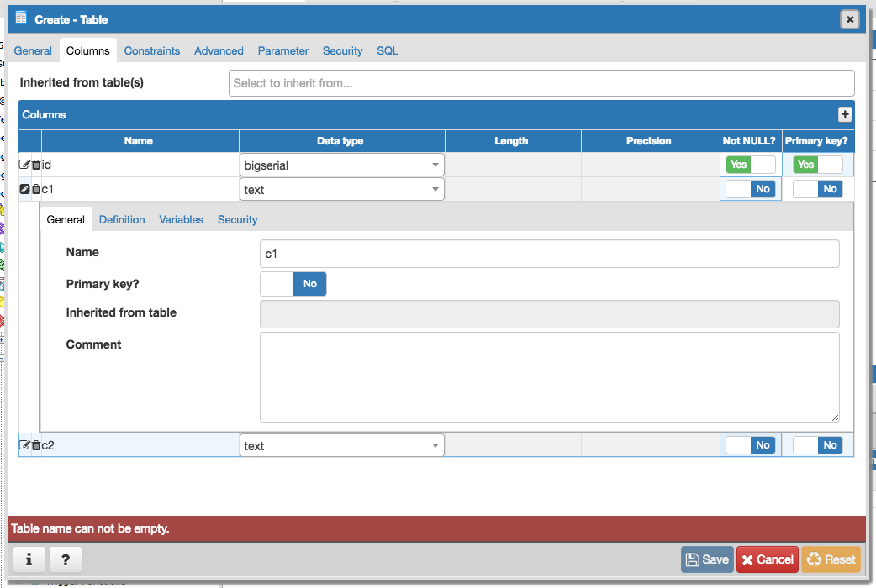Screen dimensions: 876x588
Task: Click the edit icon for id row
Action: pos(24,165)
